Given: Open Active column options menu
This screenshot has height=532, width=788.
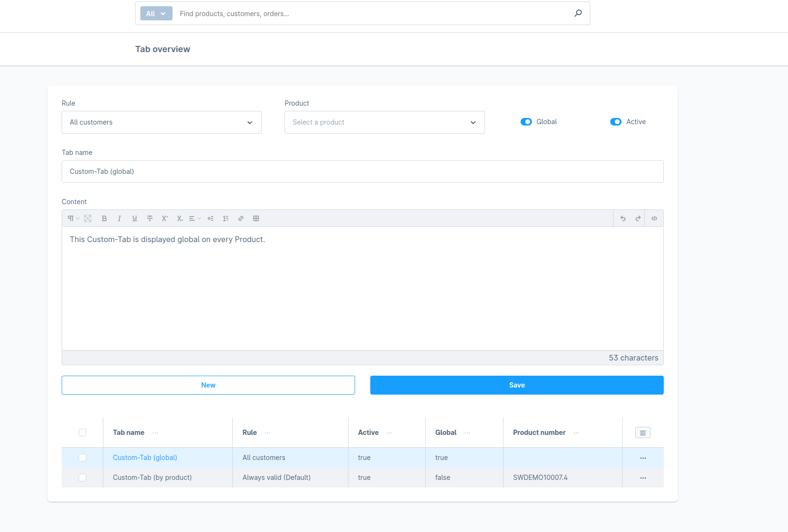Looking at the screenshot, I should 390,433.
